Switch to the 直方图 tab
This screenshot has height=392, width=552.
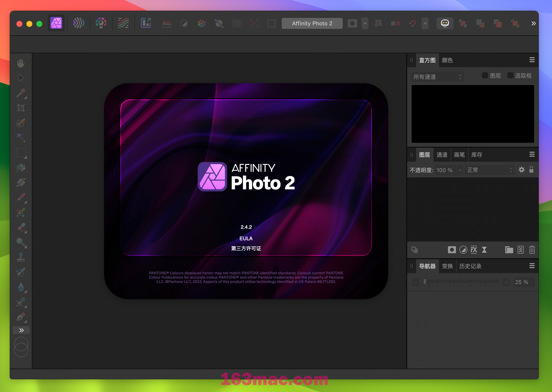(x=427, y=60)
